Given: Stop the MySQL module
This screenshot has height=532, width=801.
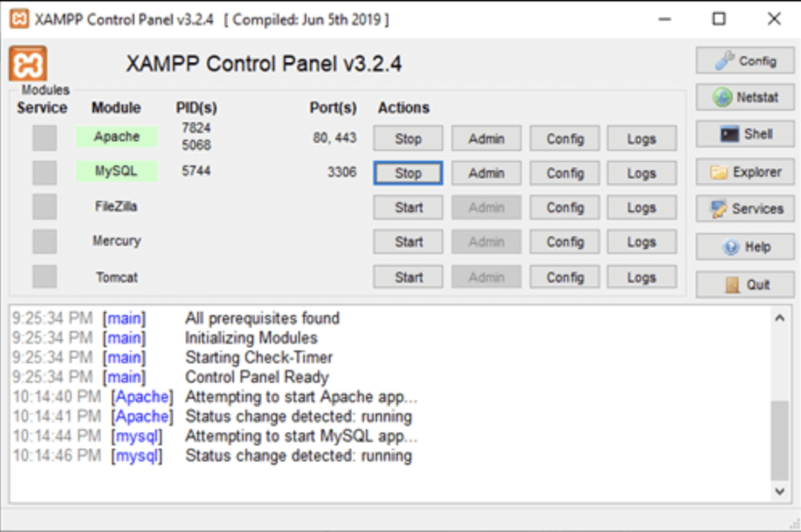Looking at the screenshot, I should click(408, 172).
